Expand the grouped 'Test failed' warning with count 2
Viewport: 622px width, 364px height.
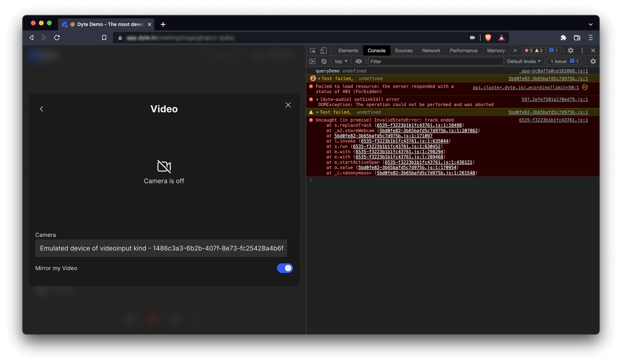pos(319,79)
